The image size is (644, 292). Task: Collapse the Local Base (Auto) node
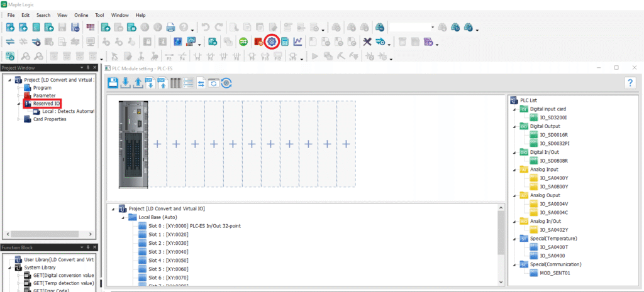(123, 217)
